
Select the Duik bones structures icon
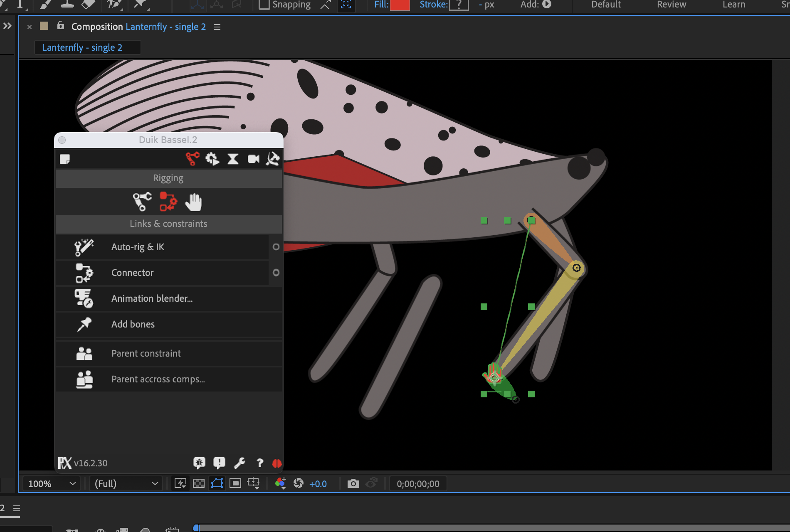[x=142, y=202]
